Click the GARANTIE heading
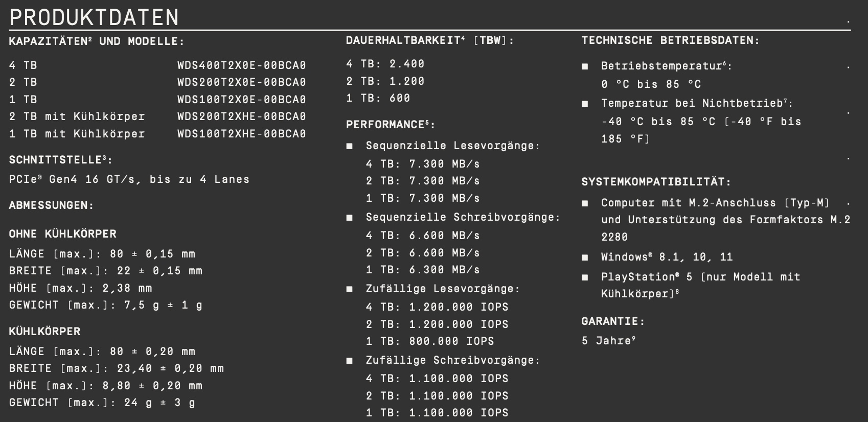Screen dimensions: 868x422 (x=612, y=321)
